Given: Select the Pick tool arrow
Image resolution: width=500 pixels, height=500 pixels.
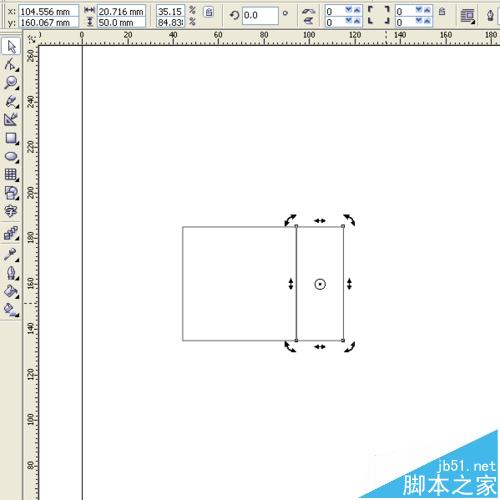Looking at the screenshot, I should pyautogui.click(x=11, y=46).
